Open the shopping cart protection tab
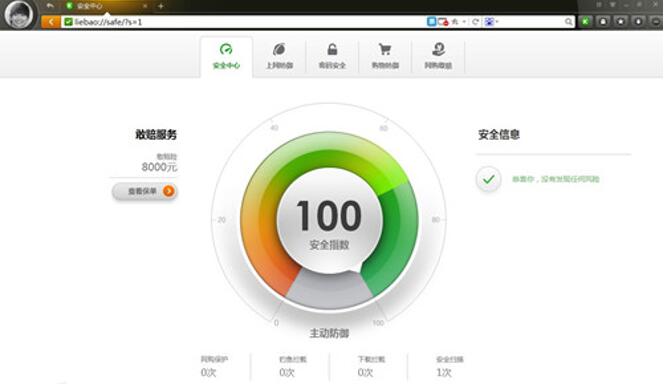 click(385, 57)
